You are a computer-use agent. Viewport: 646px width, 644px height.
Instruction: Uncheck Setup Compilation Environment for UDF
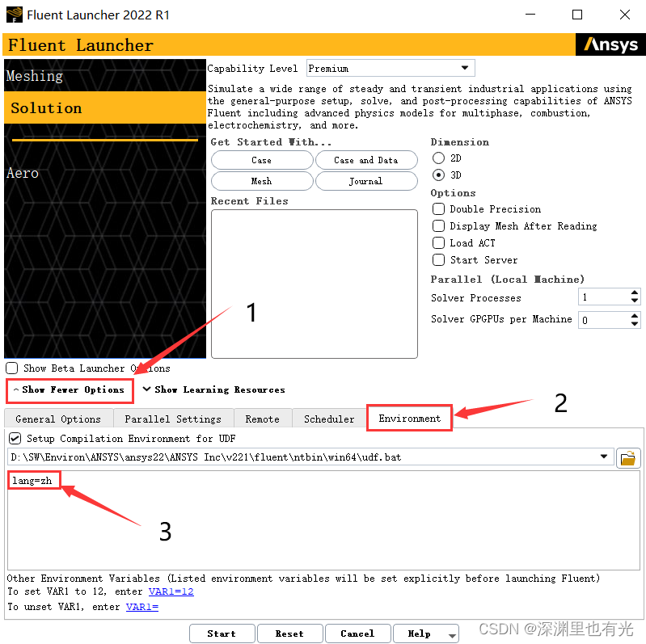15,438
